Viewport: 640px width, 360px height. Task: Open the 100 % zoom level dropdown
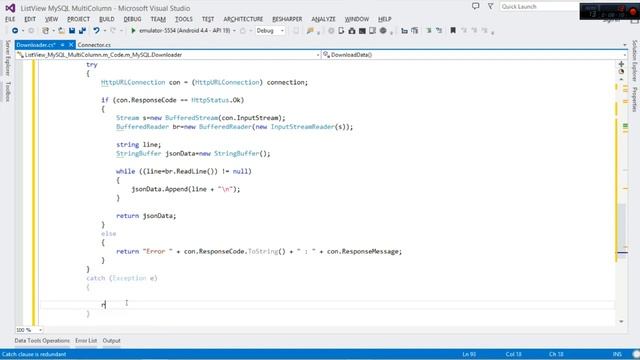pos(29,330)
